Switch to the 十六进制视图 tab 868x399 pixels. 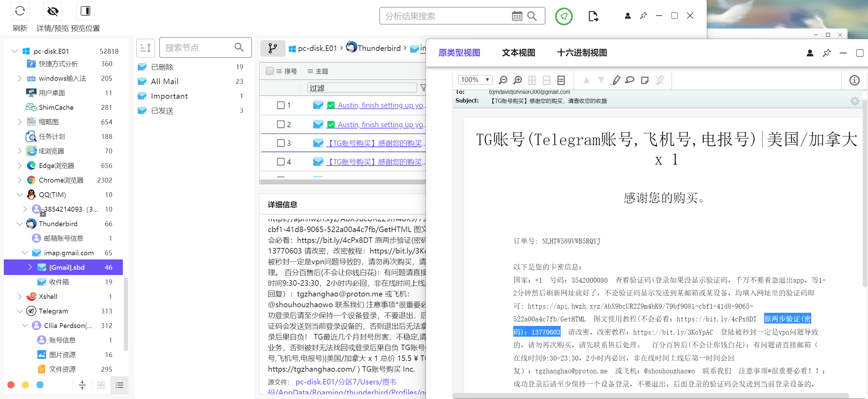582,53
